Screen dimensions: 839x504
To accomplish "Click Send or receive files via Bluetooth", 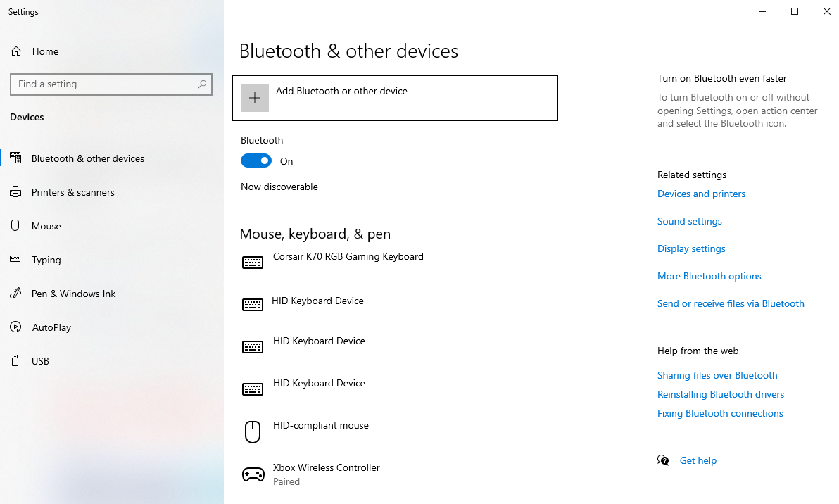I will [731, 303].
